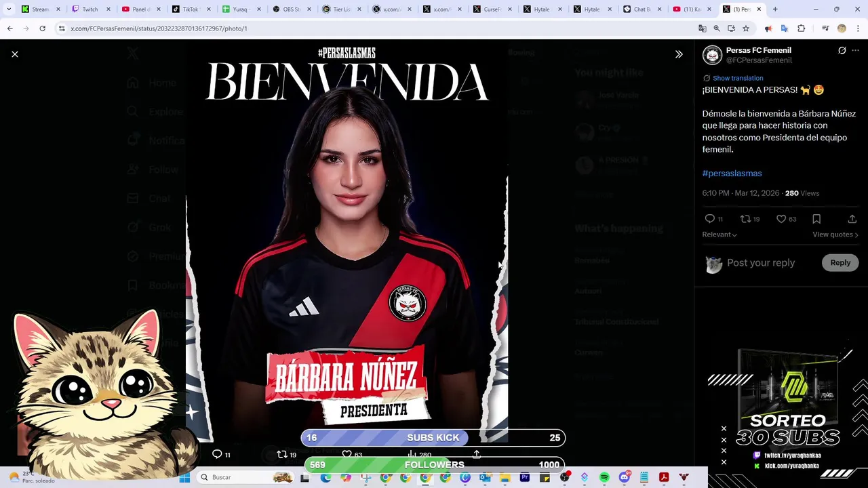Open the @FCPersasFemenil handle link

(759, 60)
